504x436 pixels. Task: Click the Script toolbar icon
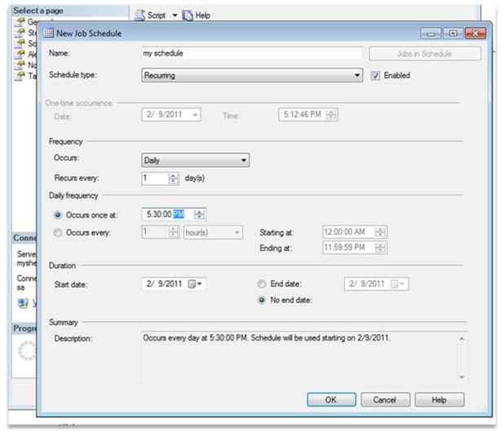[140, 15]
